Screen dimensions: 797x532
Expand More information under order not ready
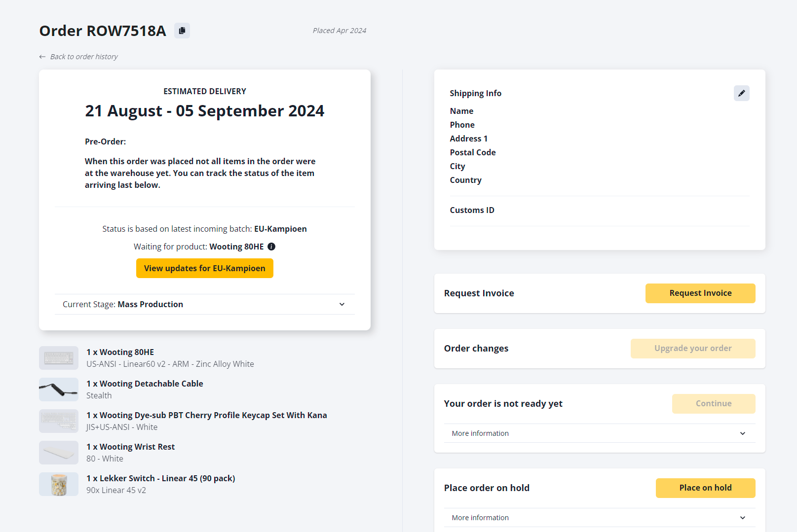tap(599, 433)
